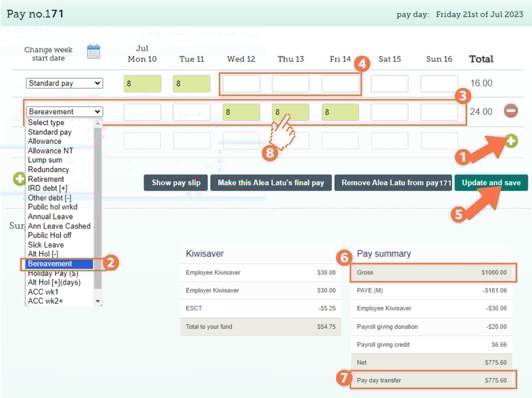Pick Public hol wrkd option
Screen dimensions: 532x398
[52, 207]
